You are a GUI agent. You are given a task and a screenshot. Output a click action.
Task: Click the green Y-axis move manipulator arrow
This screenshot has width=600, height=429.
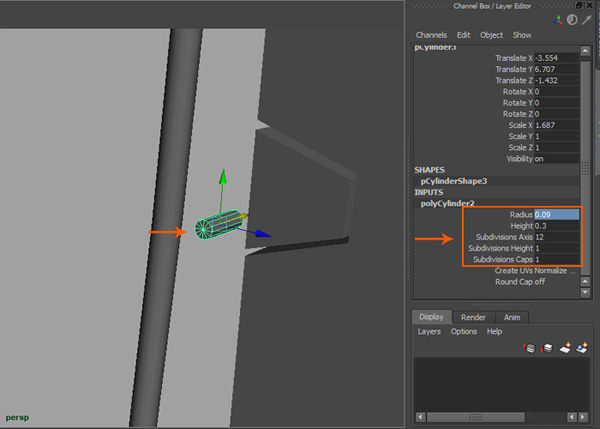coord(222,177)
